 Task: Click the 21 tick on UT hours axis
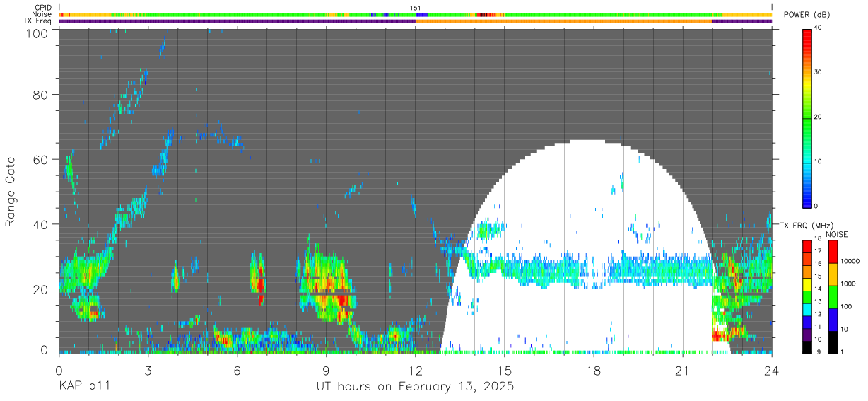pyautogui.click(x=683, y=371)
